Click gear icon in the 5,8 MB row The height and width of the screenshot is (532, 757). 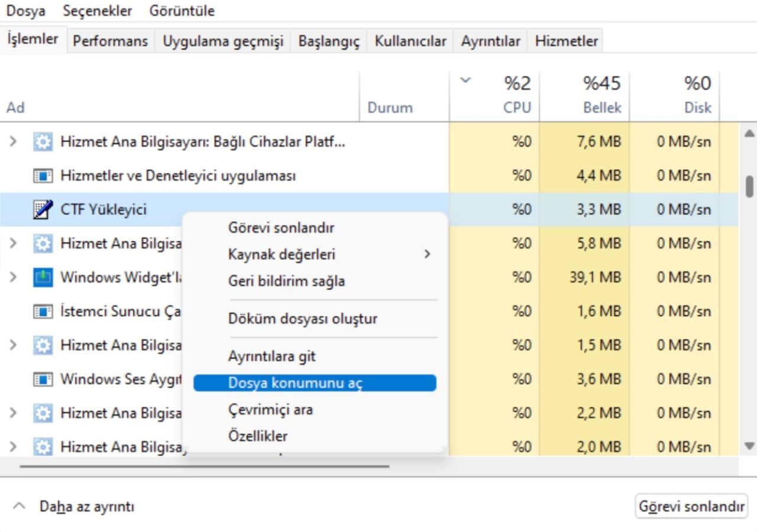tap(43, 244)
